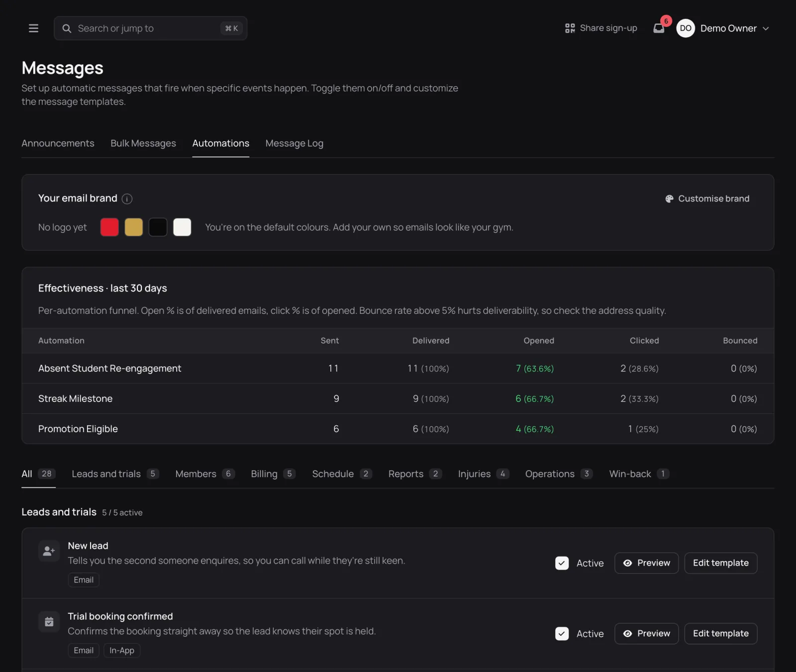
Task: Click the Trial booking confirmed calendar icon
Action: [49, 622]
